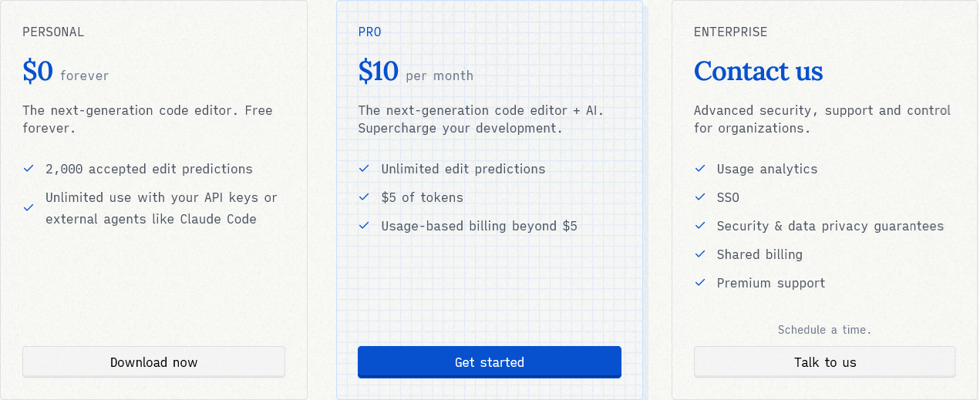Click the Schedule a time text
Image resolution: width=980 pixels, height=400 pixels.
(x=824, y=330)
